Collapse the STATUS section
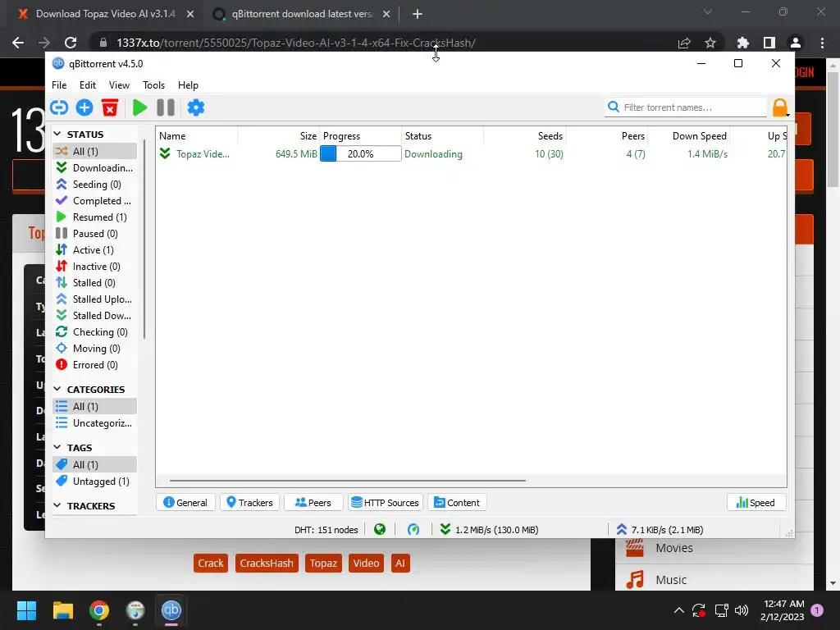Viewport: 840px width, 630px height. pos(57,134)
